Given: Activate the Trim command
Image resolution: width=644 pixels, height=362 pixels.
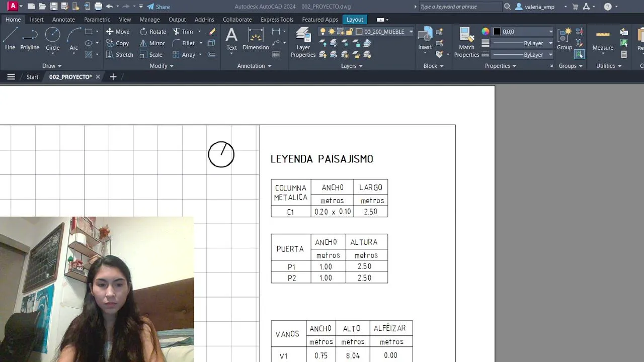Looking at the screenshot, I should [x=183, y=31].
